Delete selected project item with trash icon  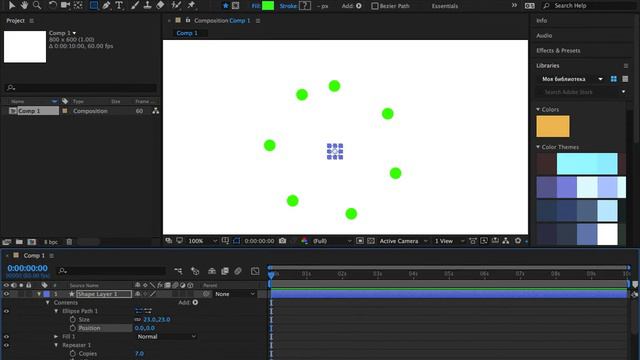(69, 242)
